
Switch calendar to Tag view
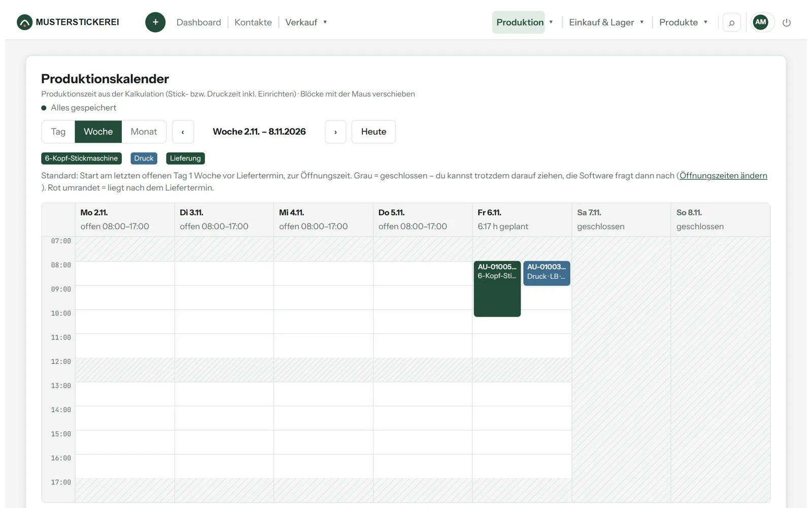coord(58,132)
